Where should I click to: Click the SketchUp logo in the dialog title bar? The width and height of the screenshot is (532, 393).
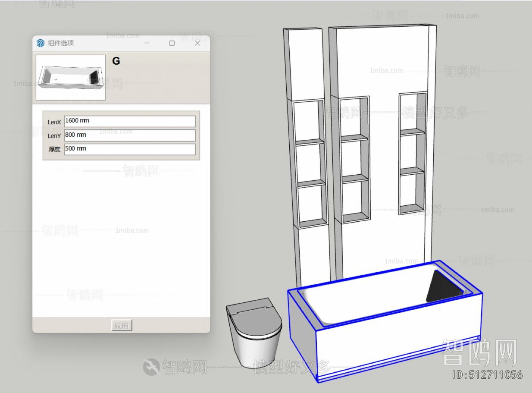[41, 43]
